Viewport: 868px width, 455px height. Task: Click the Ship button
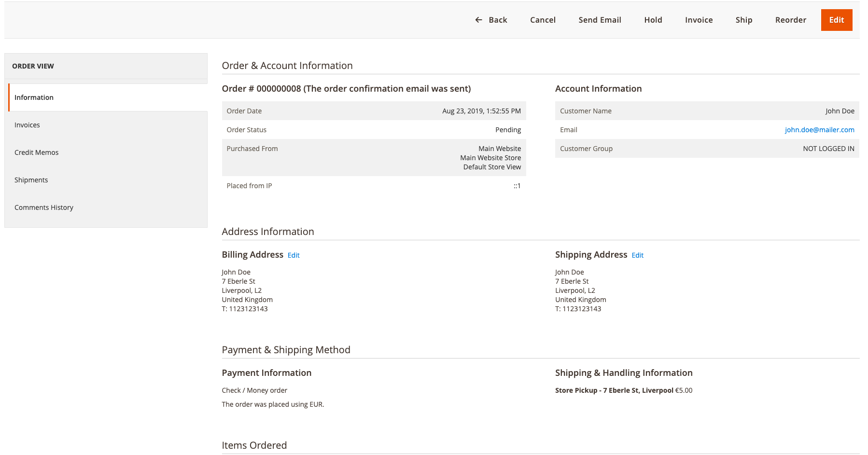[743, 20]
